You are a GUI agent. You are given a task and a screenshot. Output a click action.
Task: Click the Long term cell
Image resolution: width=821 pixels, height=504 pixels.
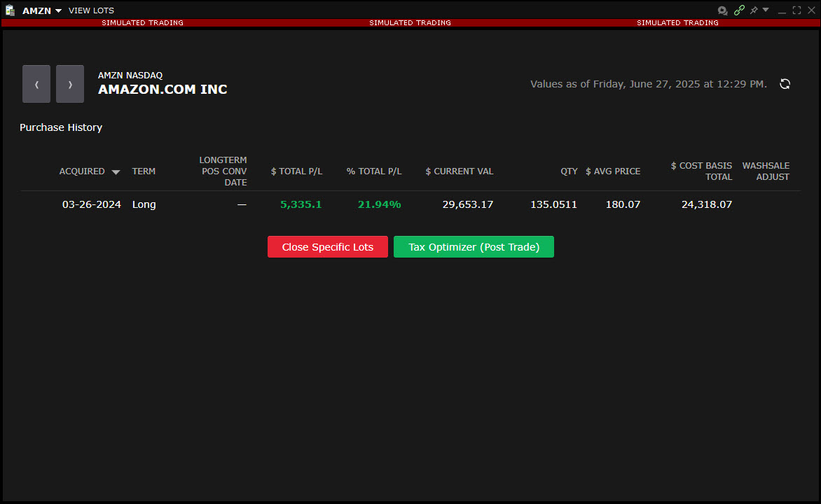[x=144, y=204]
